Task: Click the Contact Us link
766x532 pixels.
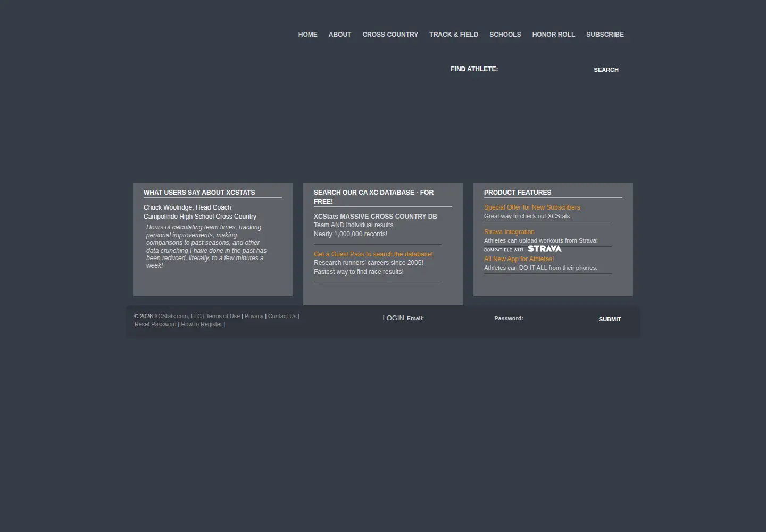Action: [282, 316]
